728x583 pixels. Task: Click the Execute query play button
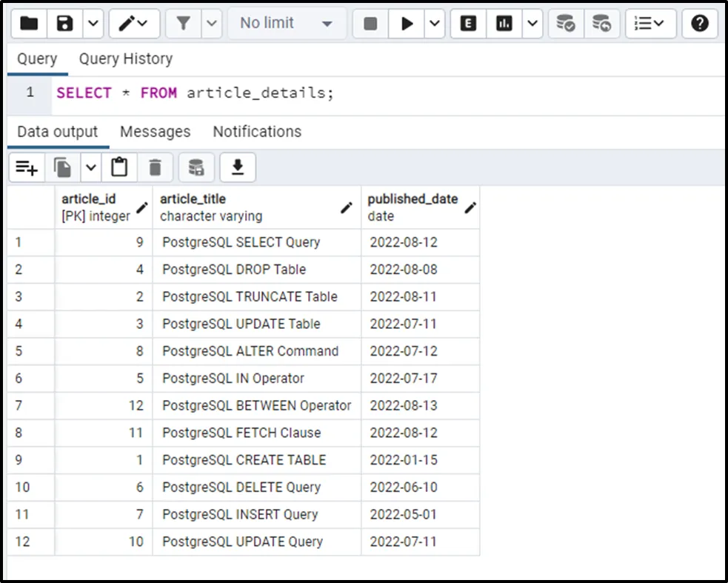tap(407, 24)
